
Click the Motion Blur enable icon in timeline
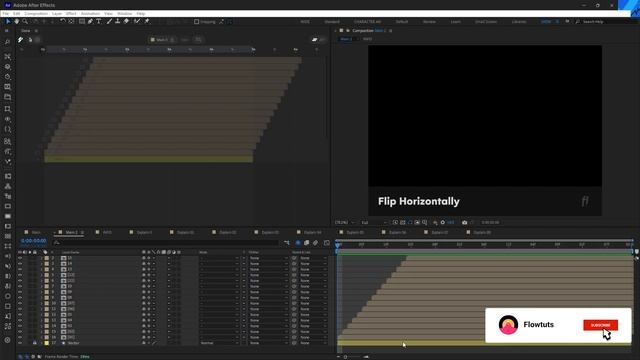[x=316, y=243]
